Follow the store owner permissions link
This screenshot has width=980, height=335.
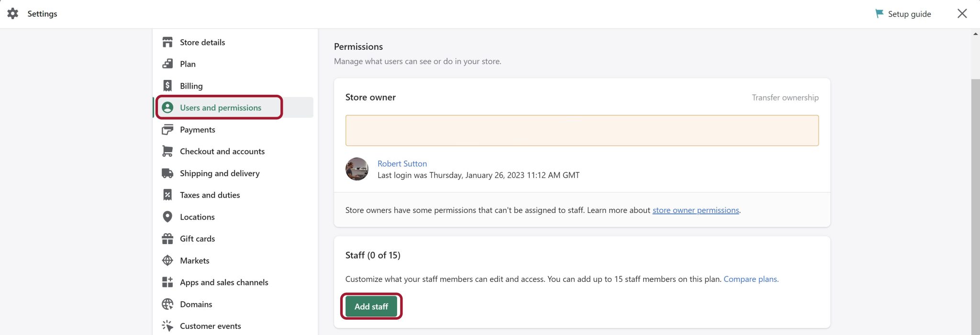click(x=696, y=210)
